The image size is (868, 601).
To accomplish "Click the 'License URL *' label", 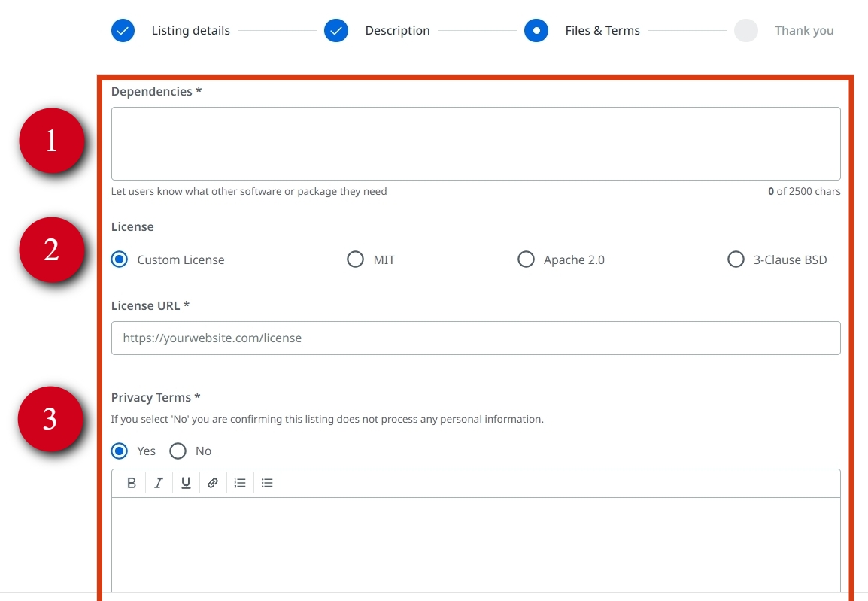I will point(150,305).
